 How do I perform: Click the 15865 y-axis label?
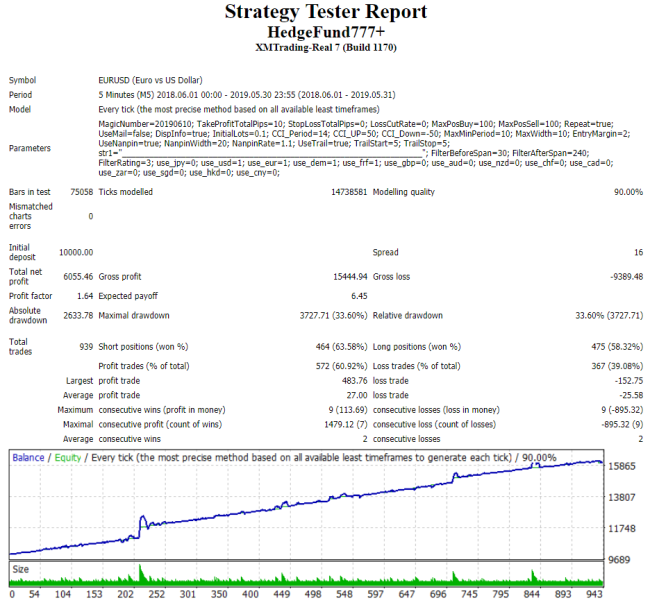[x=621, y=466]
